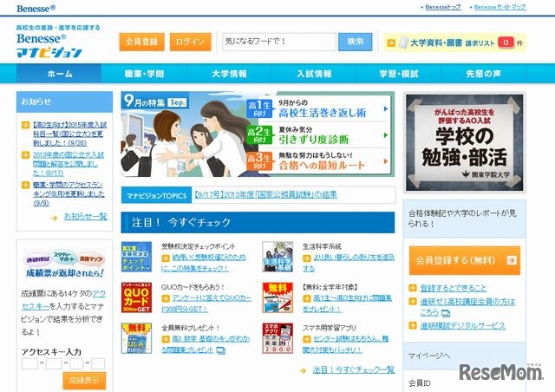Open the 学習・模試 navigation tab
Image resolution: width=555 pixels, height=392 pixels.
coord(399,74)
